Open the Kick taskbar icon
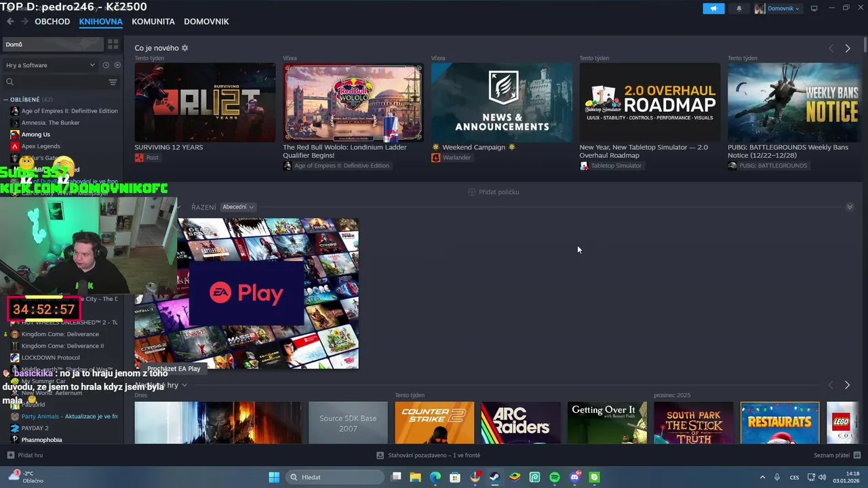The width and height of the screenshot is (868, 488). 595,477
